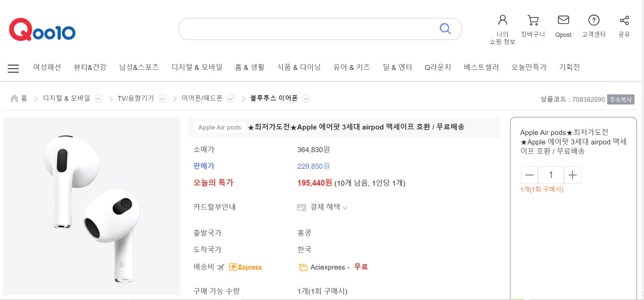Image resolution: width=644 pixels, height=300 pixels.
Task: Expand the 결제 혜택 dropdown
Action: pyautogui.click(x=345, y=208)
